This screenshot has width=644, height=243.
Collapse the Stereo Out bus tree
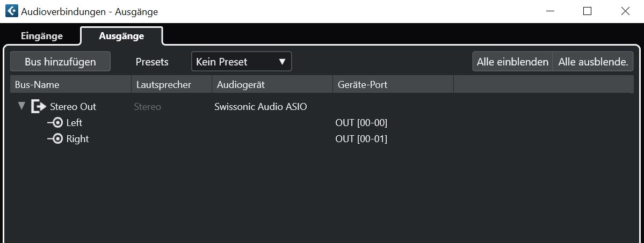click(21, 107)
